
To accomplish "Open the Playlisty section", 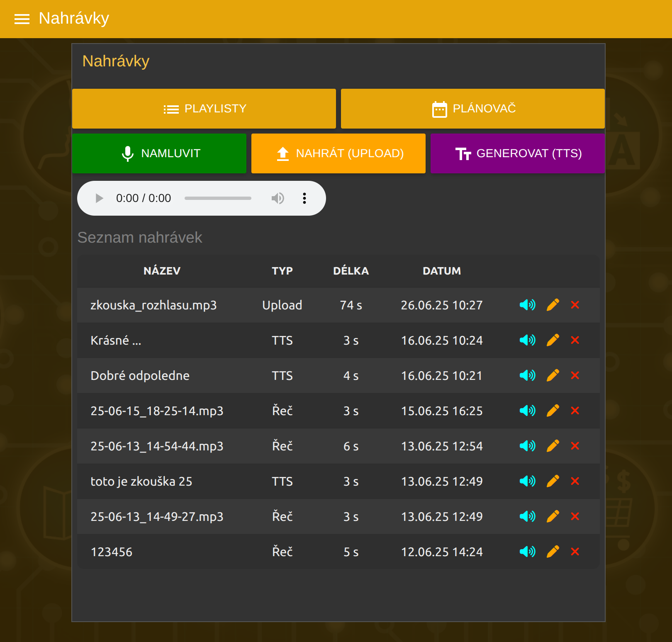I will [x=204, y=109].
